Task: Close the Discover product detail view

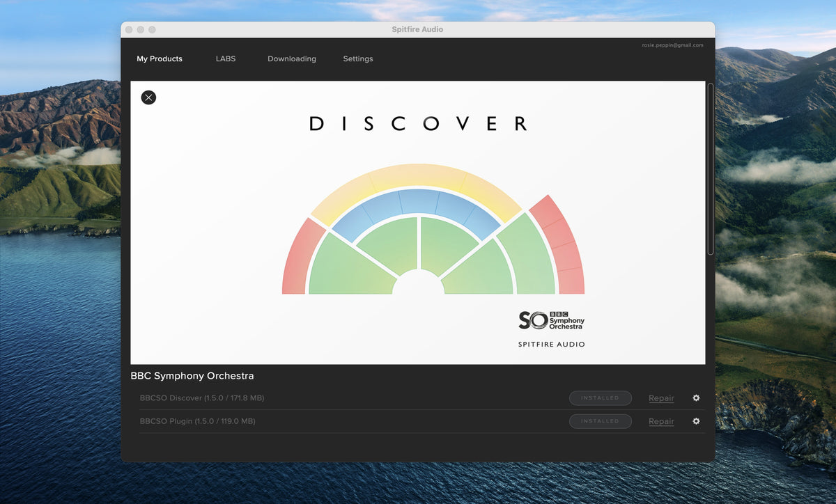Action: tap(148, 97)
